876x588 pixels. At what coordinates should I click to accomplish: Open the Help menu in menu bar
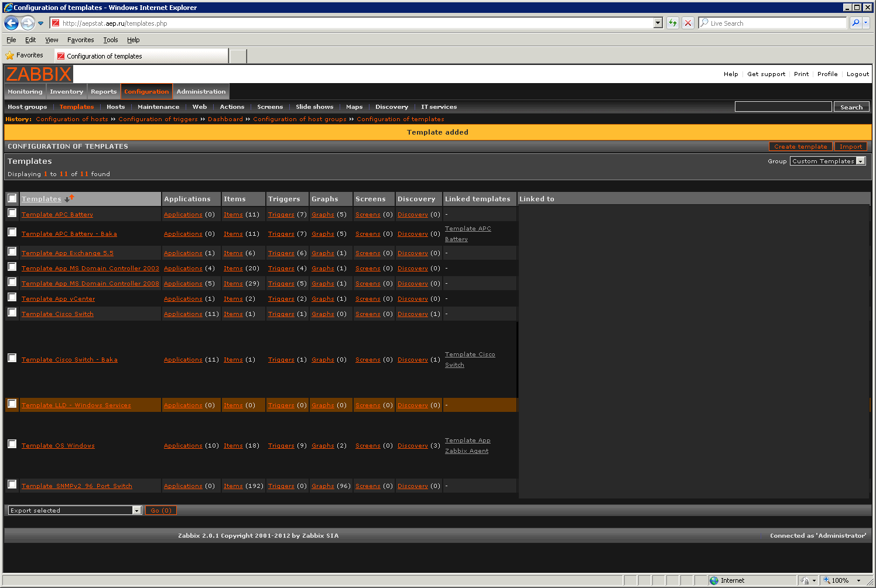[133, 40]
